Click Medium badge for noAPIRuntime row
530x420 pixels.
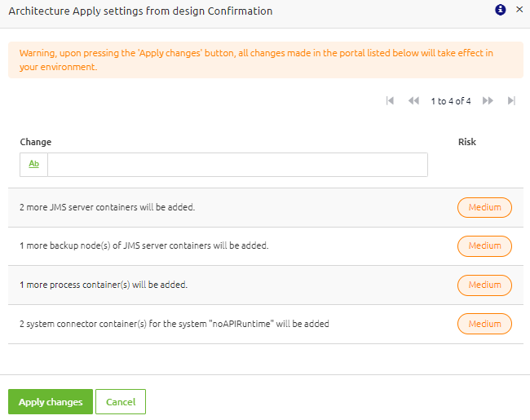[x=484, y=324]
